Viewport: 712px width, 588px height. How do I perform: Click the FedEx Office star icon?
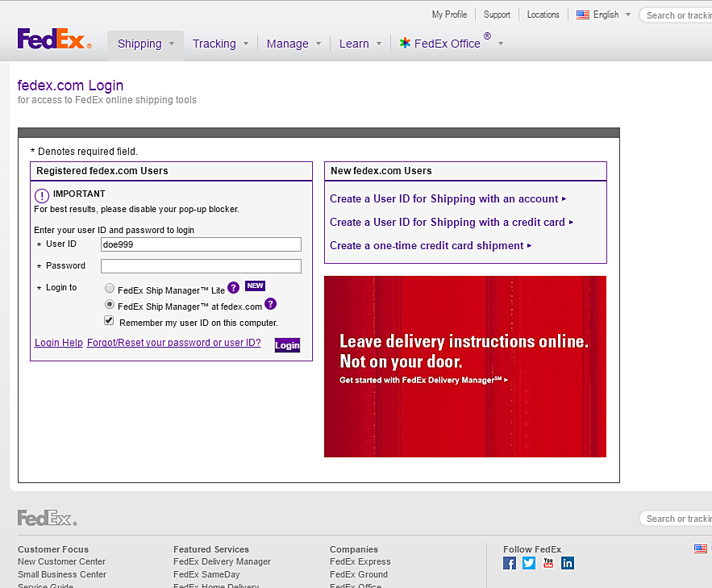click(405, 43)
